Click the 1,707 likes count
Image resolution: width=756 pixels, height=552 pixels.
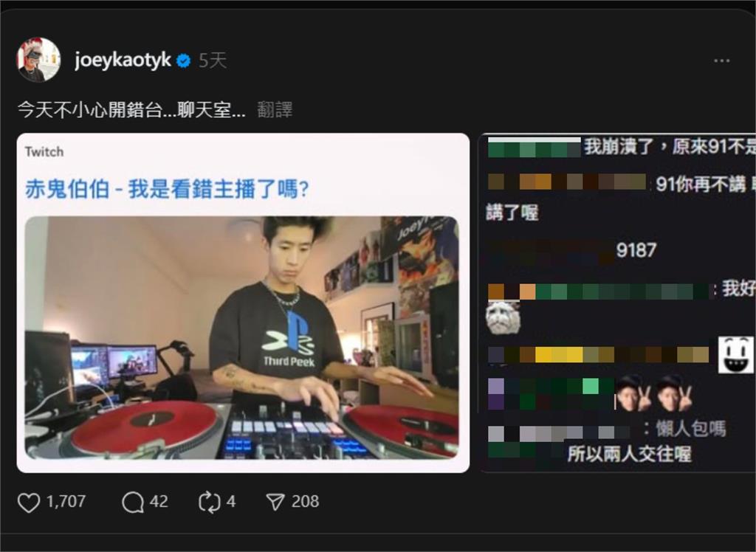point(66,502)
